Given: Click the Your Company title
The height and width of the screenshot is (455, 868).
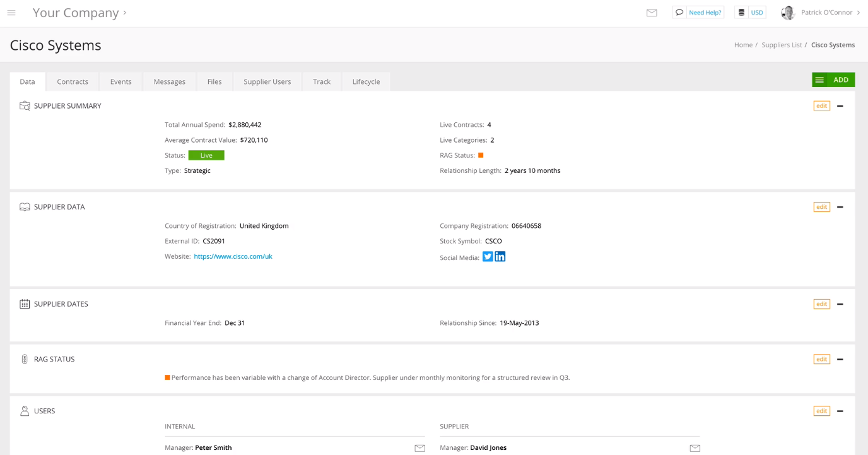Looking at the screenshot, I should pyautogui.click(x=76, y=13).
